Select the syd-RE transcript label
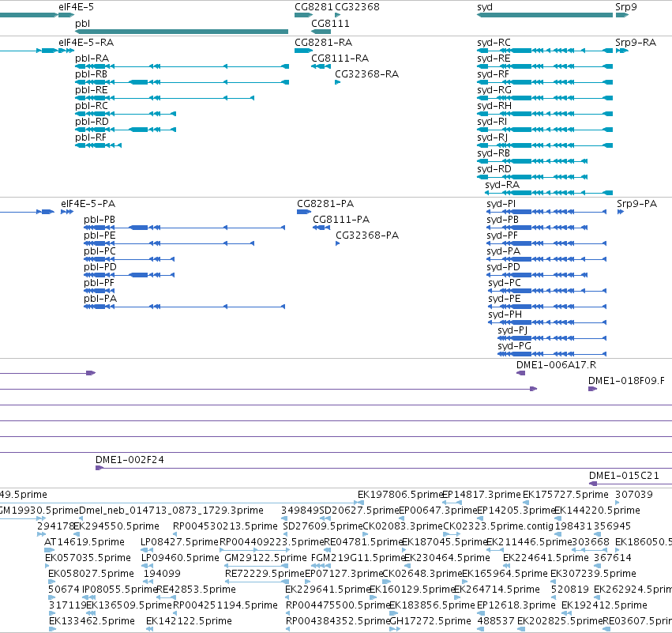 point(494,58)
